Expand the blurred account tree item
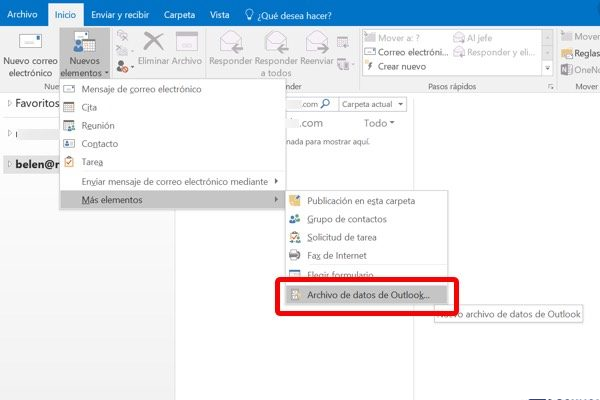600x400 pixels. click(x=10, y=133)
